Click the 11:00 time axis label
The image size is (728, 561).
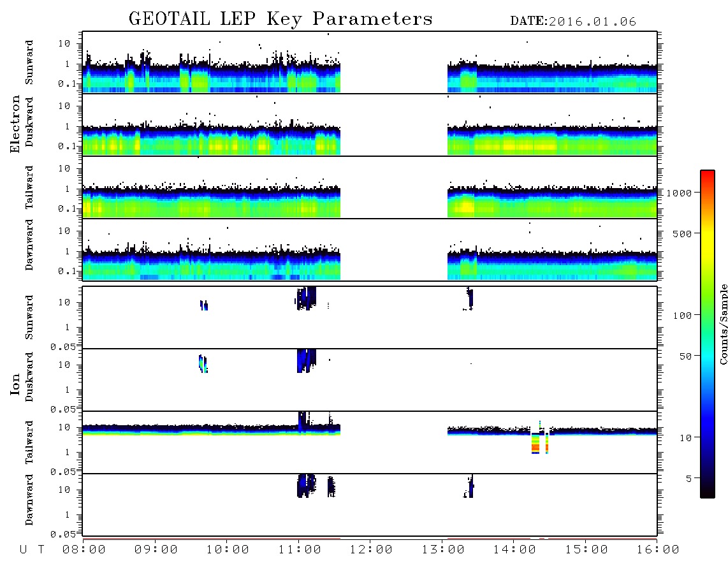[300, 550]
